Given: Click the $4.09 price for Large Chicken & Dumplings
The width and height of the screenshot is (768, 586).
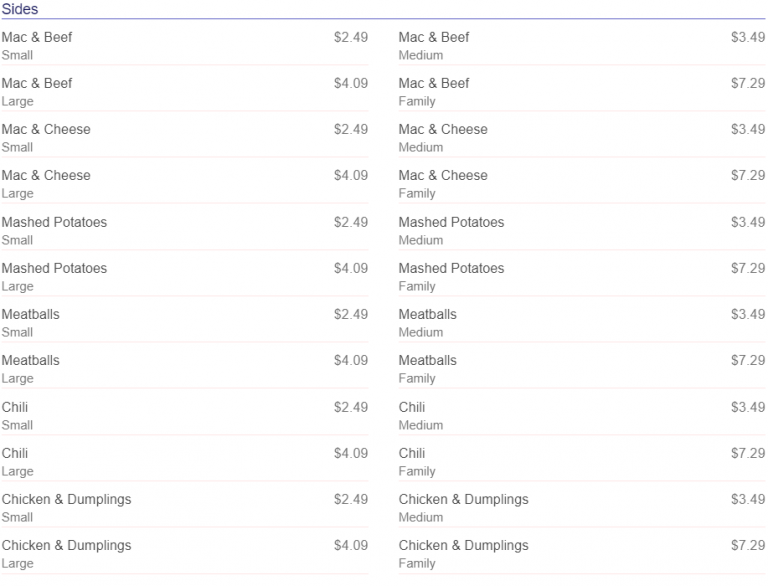Looking at the screenshot, I should pyautogui.click(x=351, y=545).
